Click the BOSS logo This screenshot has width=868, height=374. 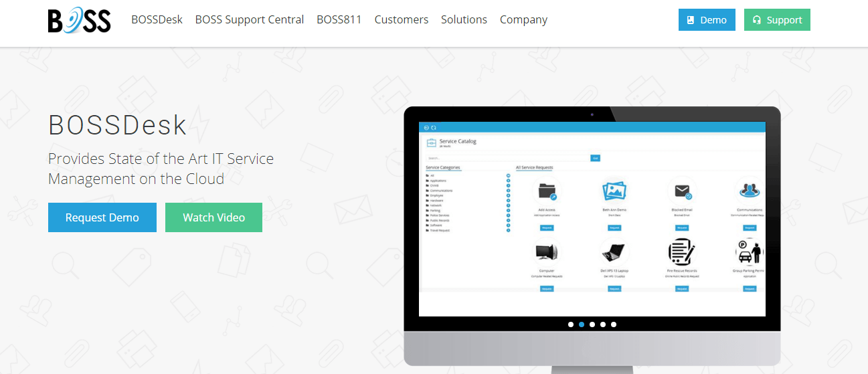point(79,20)
